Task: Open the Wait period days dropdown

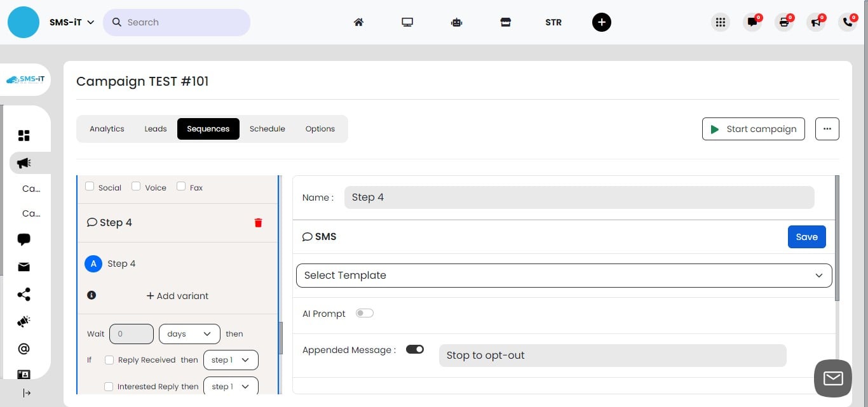Action: (x=189, y=333)
